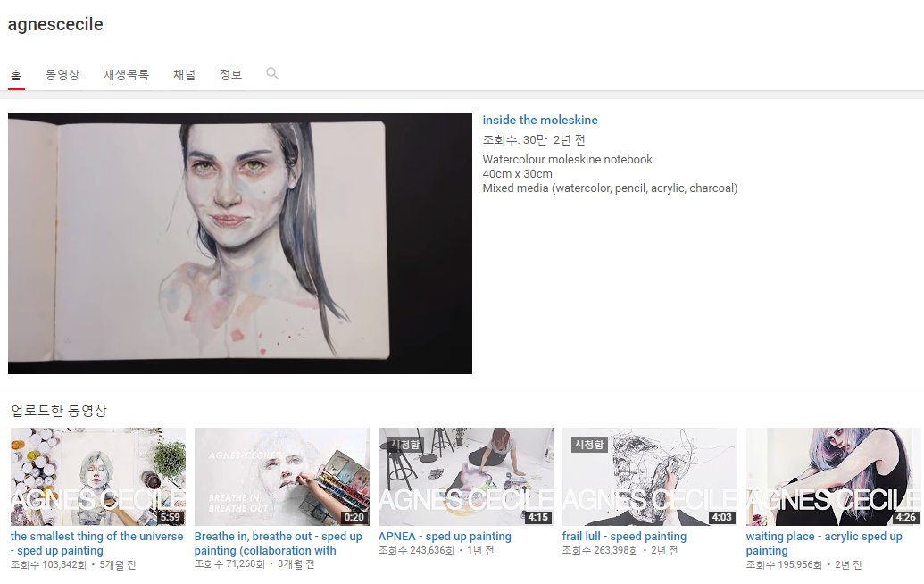Click '조회수 195,956회' view count

784,564
